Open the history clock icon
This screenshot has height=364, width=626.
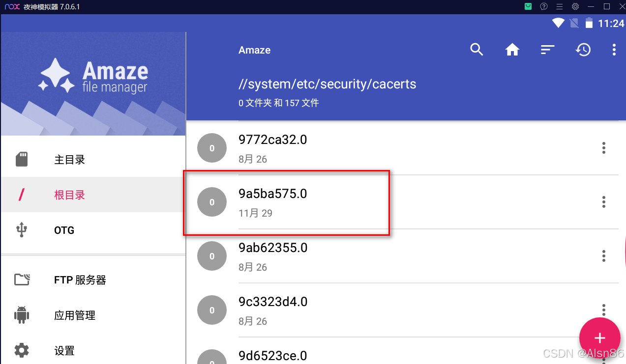click(583, 50)
